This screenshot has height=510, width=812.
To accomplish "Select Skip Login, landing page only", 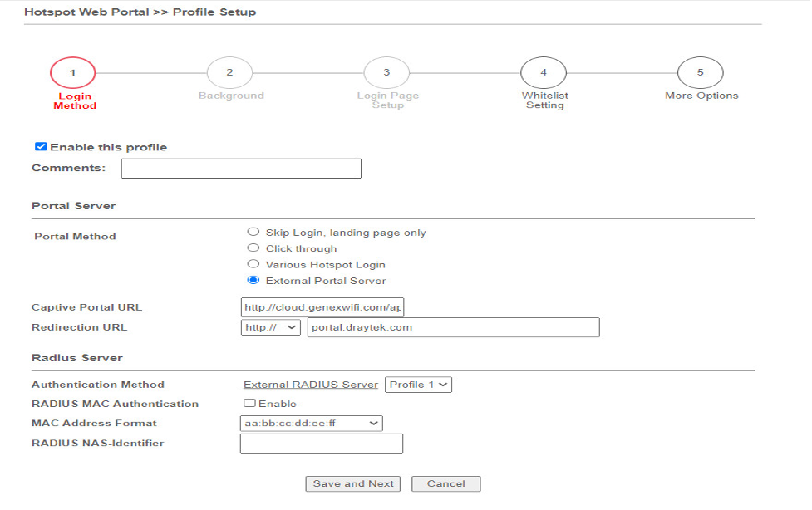I will 253,232.
